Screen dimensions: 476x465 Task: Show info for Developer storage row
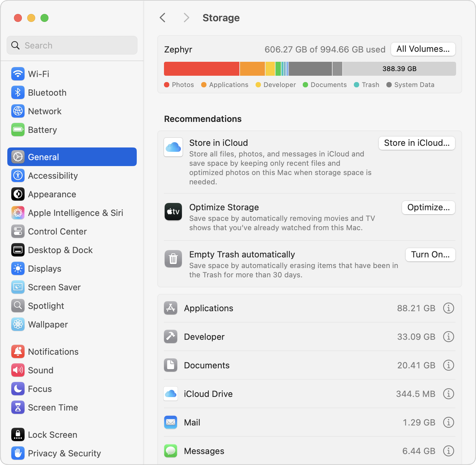tap(448, 337)
